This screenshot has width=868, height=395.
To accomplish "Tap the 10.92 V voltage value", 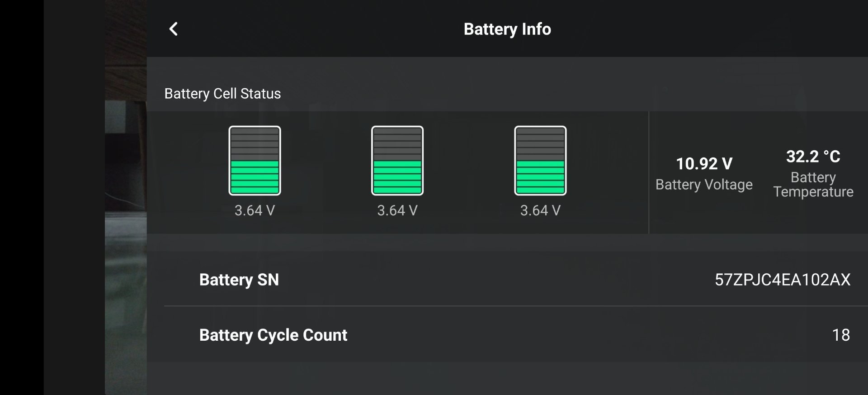I will pos(704,163).
